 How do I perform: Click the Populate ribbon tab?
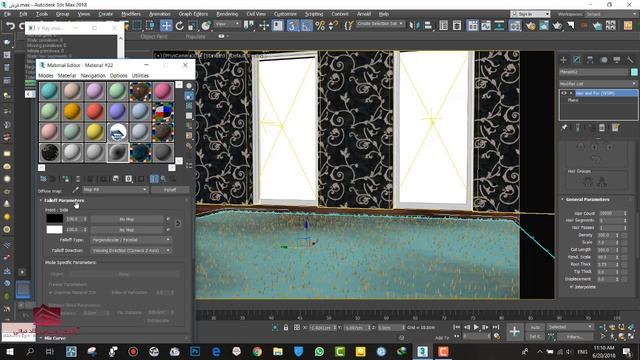(196, 36)
